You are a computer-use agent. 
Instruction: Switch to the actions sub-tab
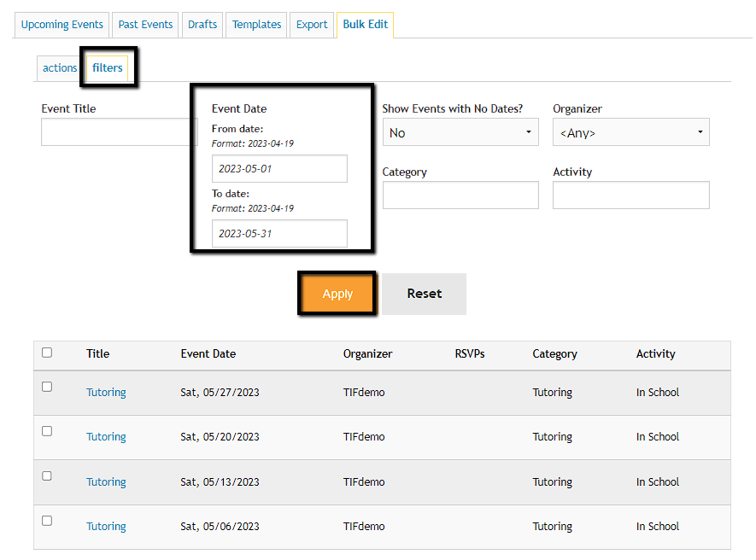click(x=60, y=68)
